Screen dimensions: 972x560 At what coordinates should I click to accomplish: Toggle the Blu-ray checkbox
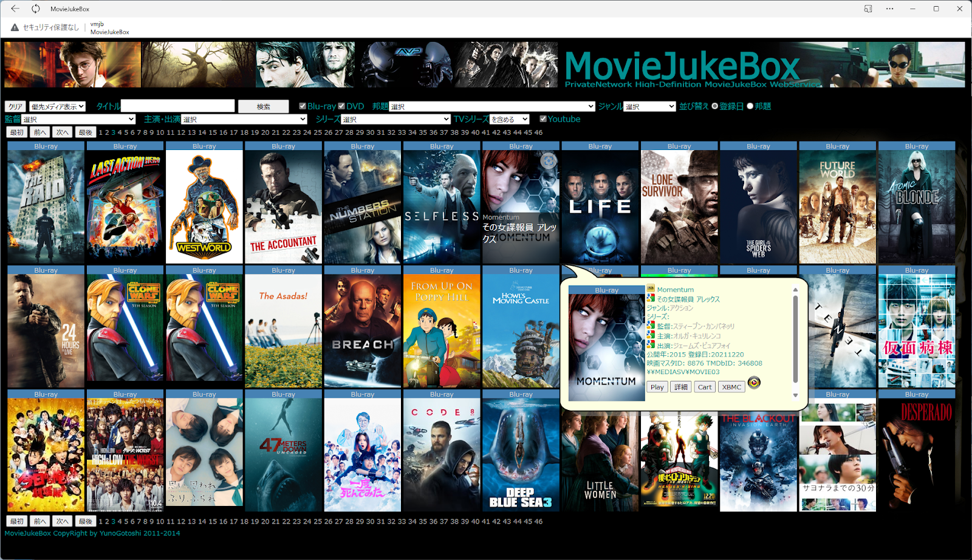tap(303, 106)
